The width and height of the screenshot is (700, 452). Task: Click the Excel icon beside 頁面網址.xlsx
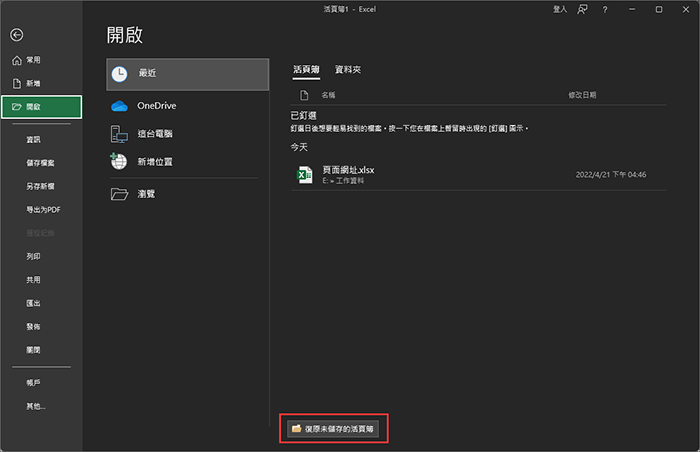coord(304,175)
